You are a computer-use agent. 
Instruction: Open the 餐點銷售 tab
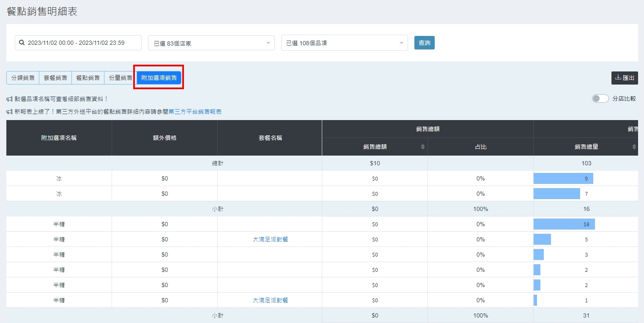pos(88,78)
